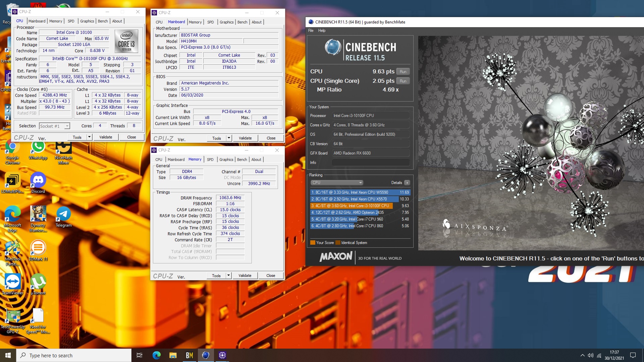Viewport: 644px width, 362px height.
Task: Open 3DMark 11 desktop shortcut
Action: pyautogui.click(x=38, y=251)
